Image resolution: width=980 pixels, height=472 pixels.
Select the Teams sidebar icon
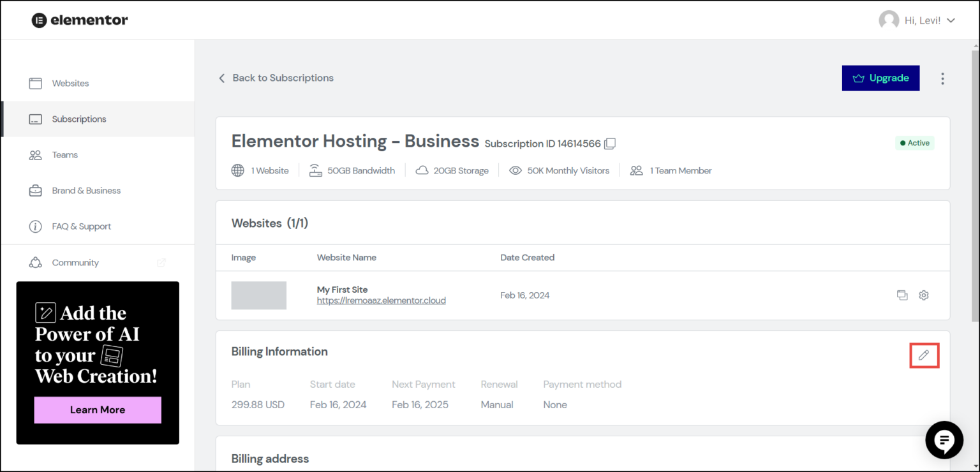(x=35, y=154)
